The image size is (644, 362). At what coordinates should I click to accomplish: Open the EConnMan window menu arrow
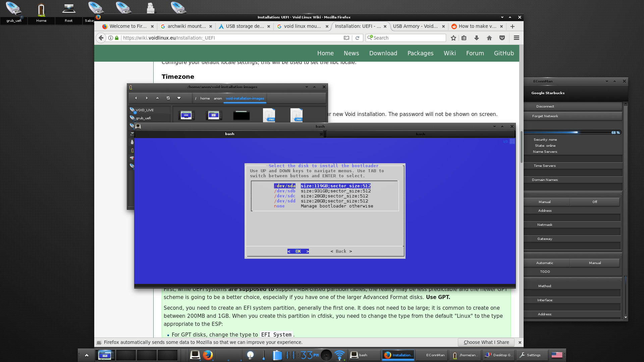[x=607, y=81]
